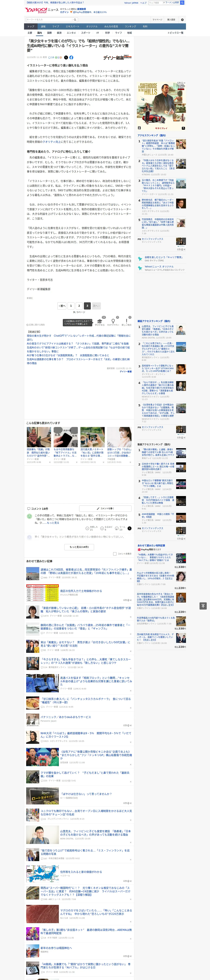Toggle the コメント非表示 checkbox
This screenshot has width=210, height=980.
[x=115, y=554]
